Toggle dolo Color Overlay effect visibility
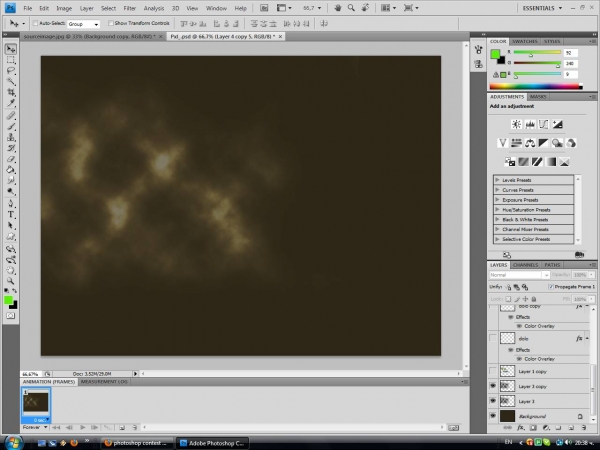Viewport: 600px width, 450px height. pyautogui.click(x=519, y=359)
